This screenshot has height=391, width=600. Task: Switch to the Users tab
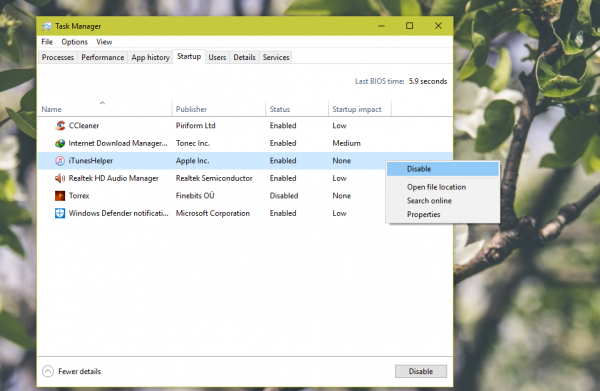point(217,57)
